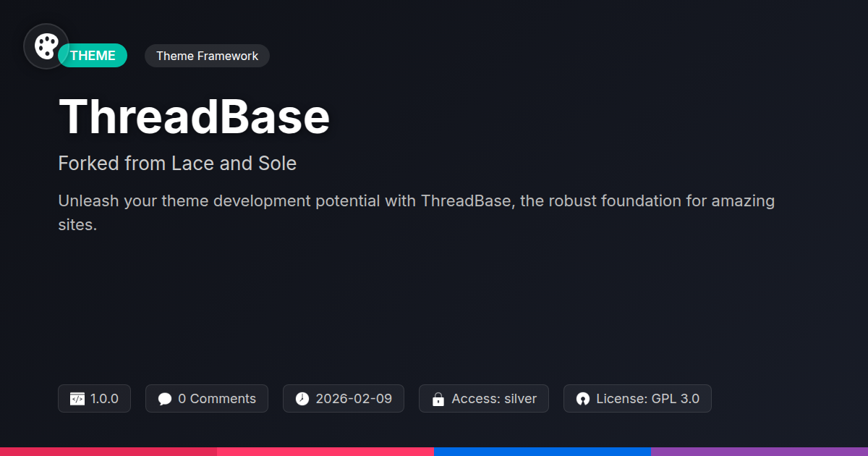This screenshot has height=456, width=868.
Task: Click the comments speech bubble icon
Action: click(x=165, y=399)
